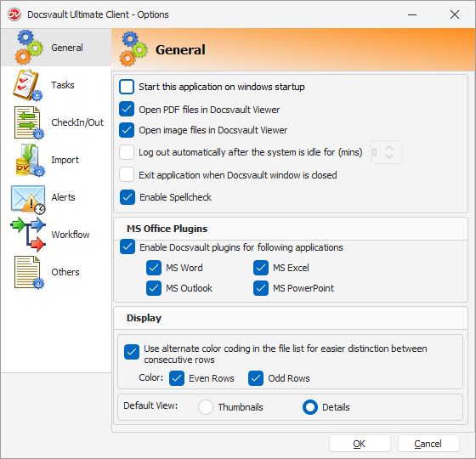The height and width of the screenshot is (459, 476).
Task: Click the Color: label
Action: tap(151, 377)
